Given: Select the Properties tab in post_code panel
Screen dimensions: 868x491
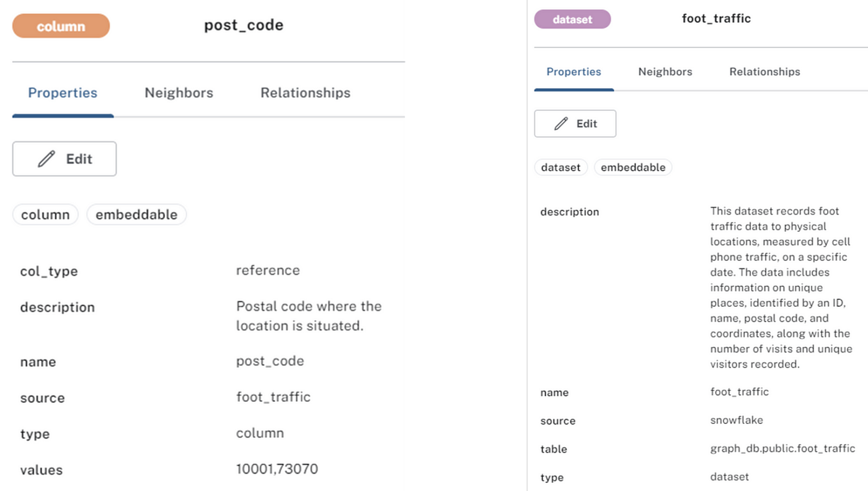Looking at the screenshot, I should coord(63,93).
